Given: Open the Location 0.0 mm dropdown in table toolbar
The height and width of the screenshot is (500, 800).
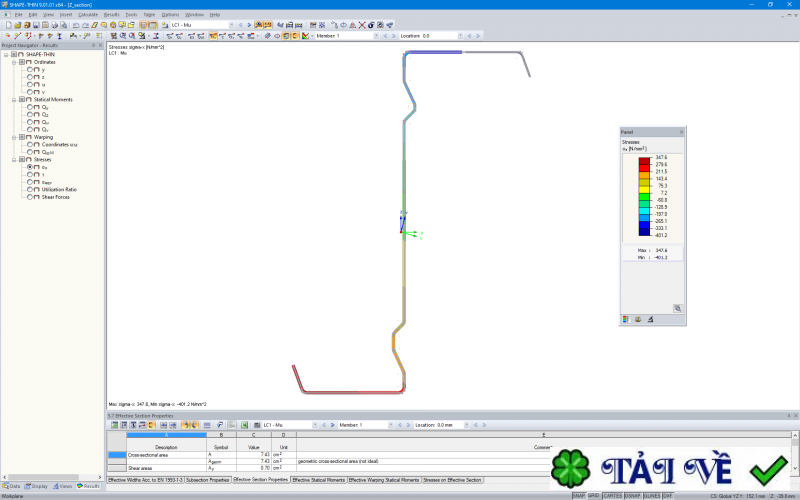Looking at the screenshot, I should (x=466, y=425).
